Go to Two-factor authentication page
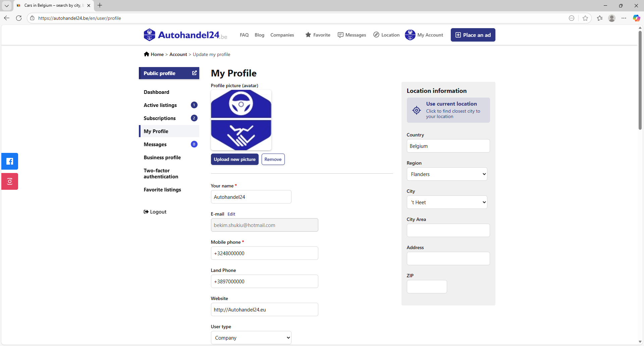The image size is (644, 346). (x=161, y=174)
